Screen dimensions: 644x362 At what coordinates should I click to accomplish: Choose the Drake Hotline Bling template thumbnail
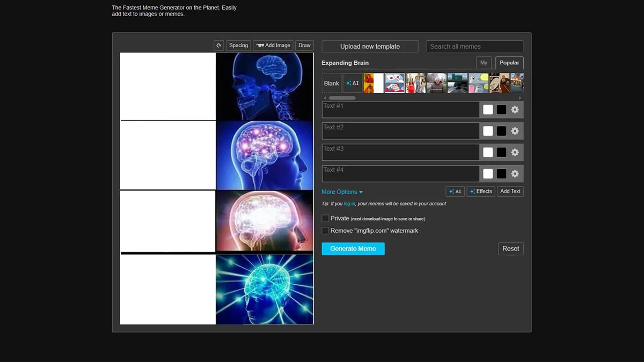[x=374, y=83]
